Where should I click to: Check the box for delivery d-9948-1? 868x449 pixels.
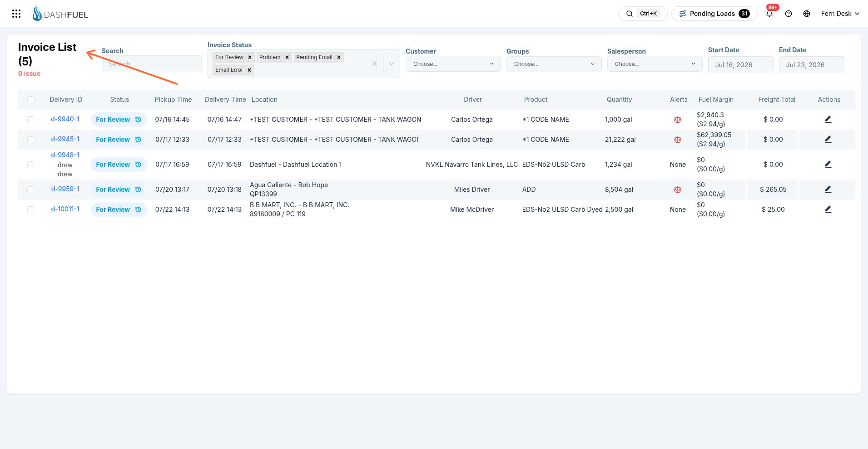pos(31,165)
